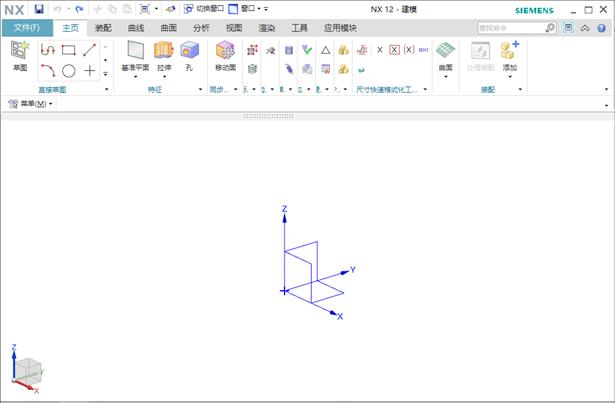Click the Extrude (拉伸) icon

point(163,51)
